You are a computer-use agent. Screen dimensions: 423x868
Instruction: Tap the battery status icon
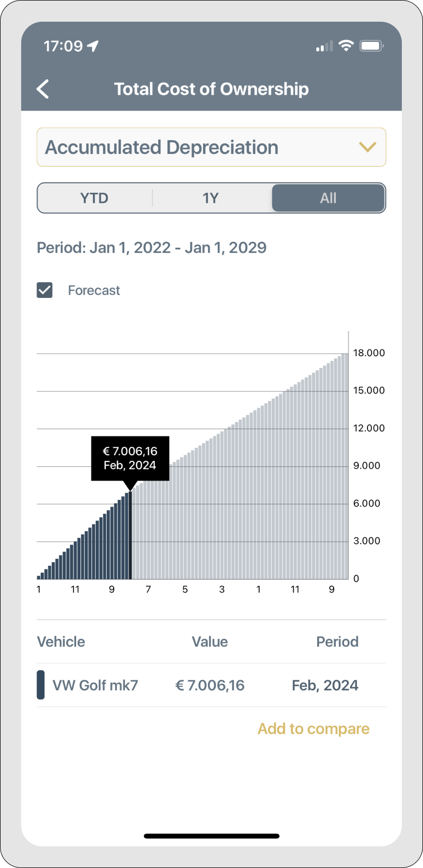tap(371, 46)
